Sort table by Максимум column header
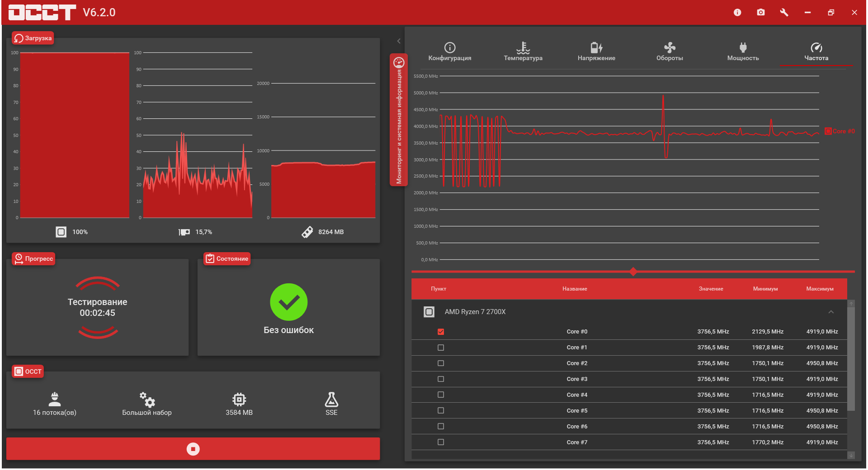868x470 pixels. click(x=820, y=289)
